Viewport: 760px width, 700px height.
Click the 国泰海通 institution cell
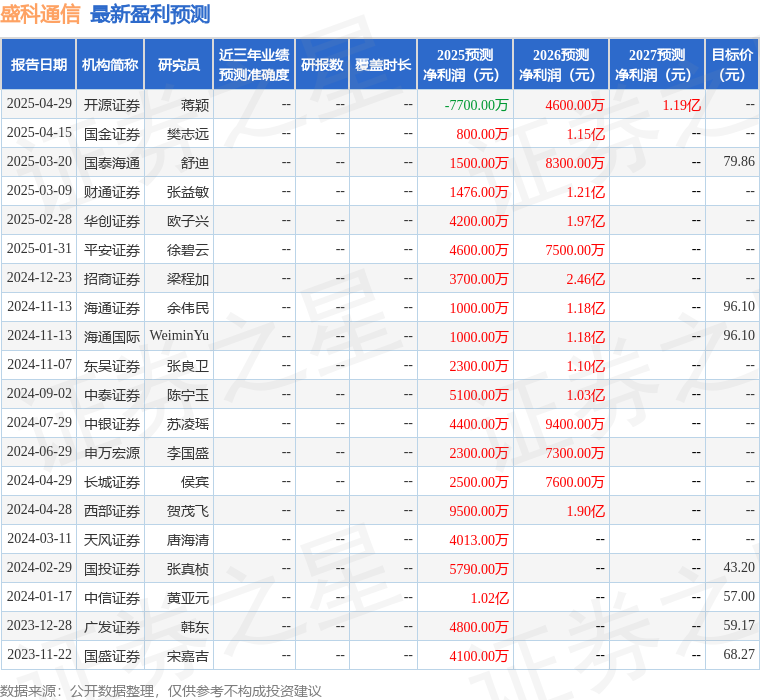112,163
